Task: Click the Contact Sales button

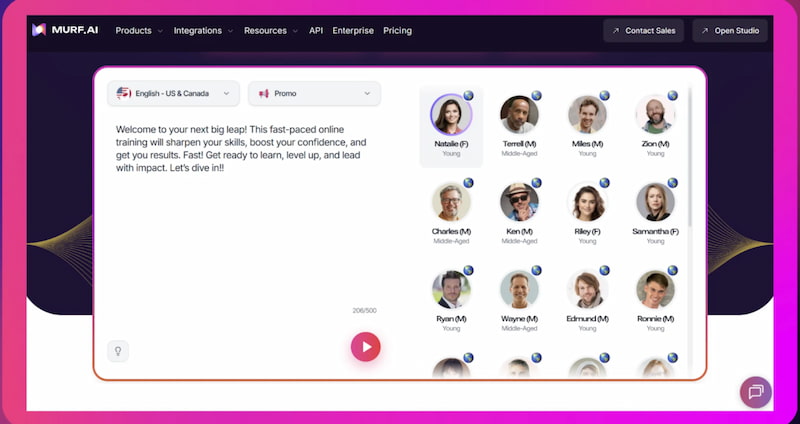Action: click(643, 31)
